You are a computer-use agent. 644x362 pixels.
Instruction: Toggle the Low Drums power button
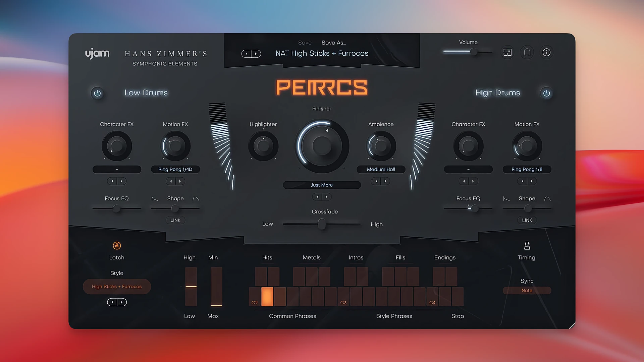click(98, 94)
